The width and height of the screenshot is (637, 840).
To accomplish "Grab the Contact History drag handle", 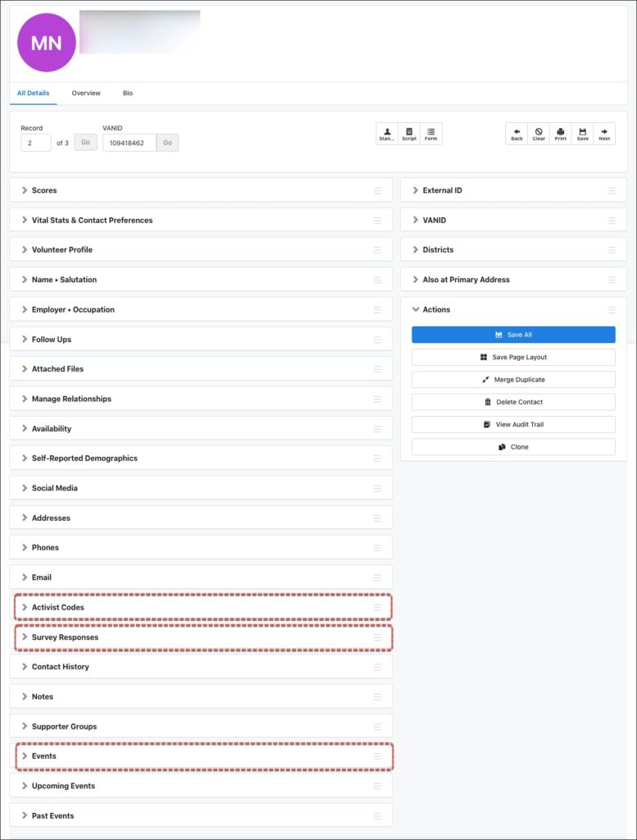I will point(377,667).
